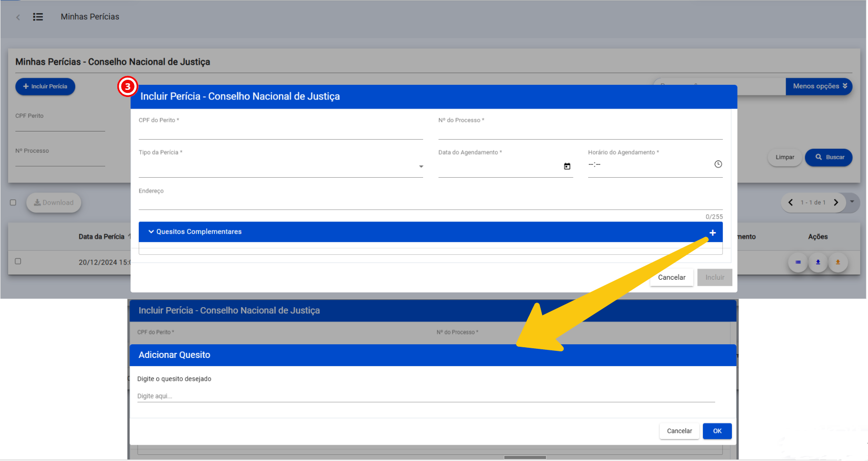Cancel the Adicionar Quesito dialog
The image size is (868, 461).
[x=679, y=431]
